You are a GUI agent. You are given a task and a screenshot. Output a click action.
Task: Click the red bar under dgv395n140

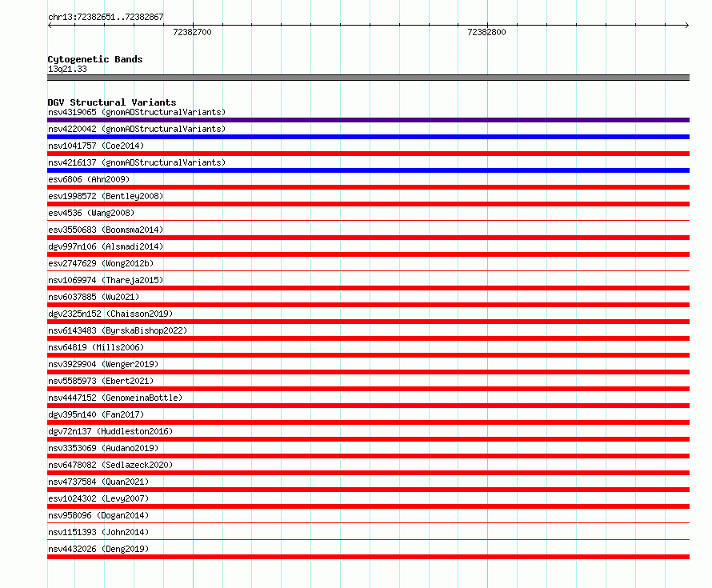point(368,422)
